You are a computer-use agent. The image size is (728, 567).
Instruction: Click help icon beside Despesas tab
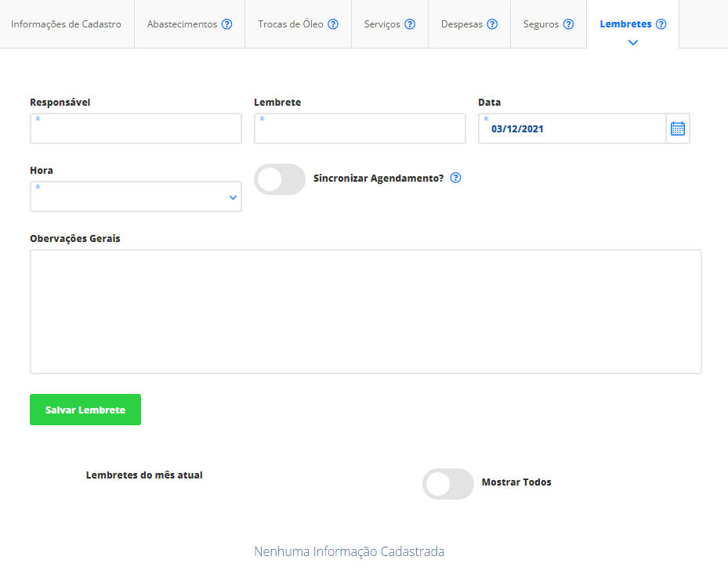click(x=492, y=24)
